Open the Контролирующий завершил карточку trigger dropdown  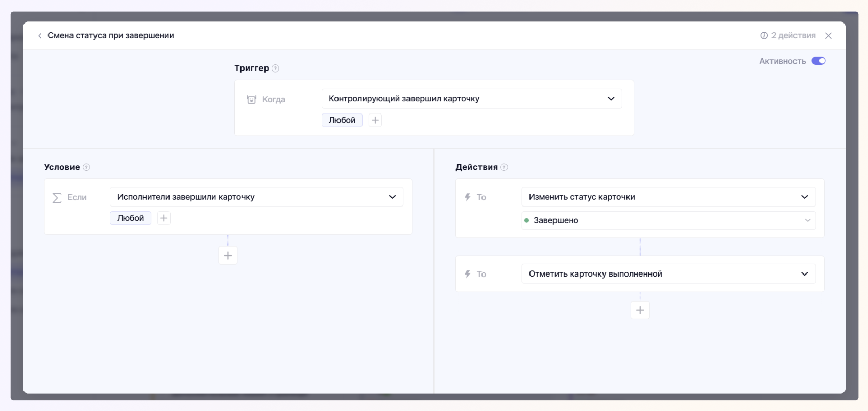[x=471, y=99]
